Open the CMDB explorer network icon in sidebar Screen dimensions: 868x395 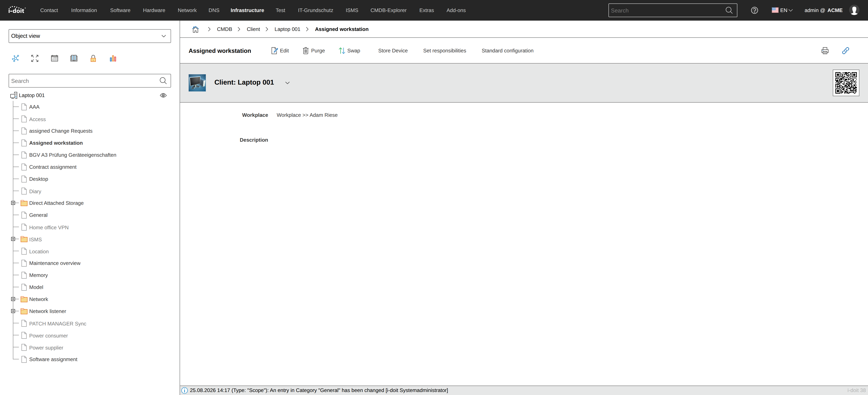[15, 58]
